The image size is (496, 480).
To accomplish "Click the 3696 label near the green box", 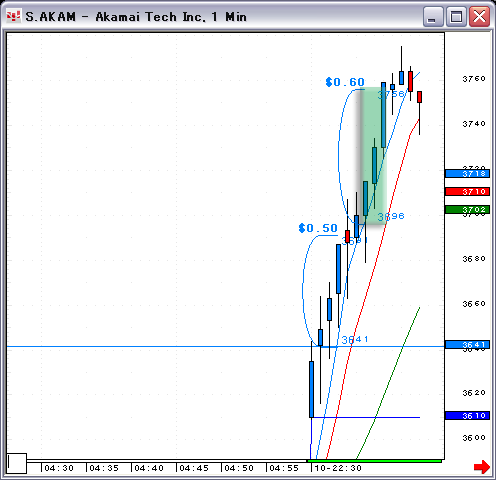I will (391, 216).
